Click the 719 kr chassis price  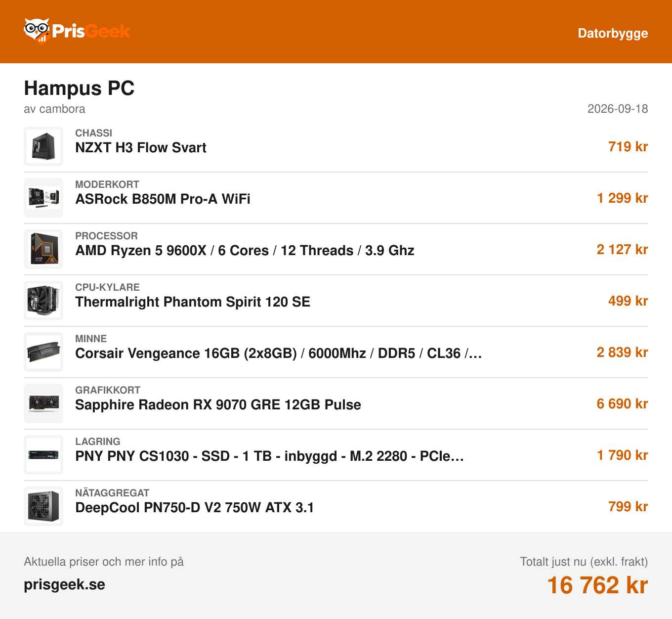[x=628, y=146]
